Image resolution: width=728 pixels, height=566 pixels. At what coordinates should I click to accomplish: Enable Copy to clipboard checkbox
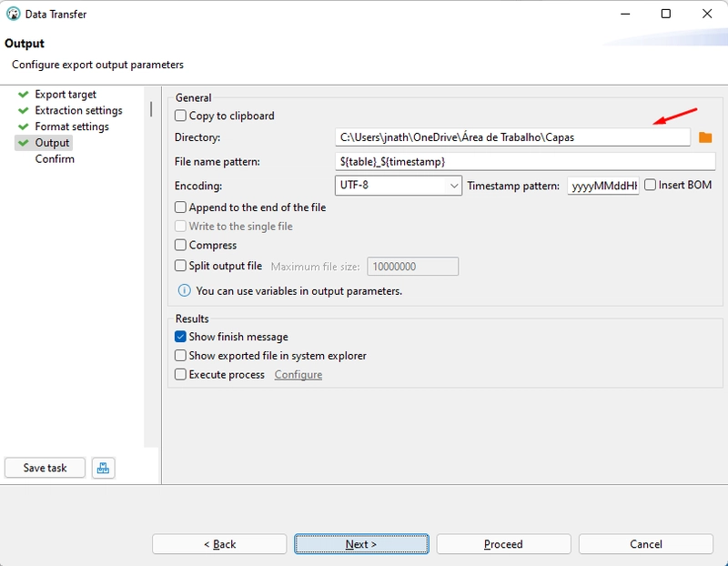pos(181,116)
